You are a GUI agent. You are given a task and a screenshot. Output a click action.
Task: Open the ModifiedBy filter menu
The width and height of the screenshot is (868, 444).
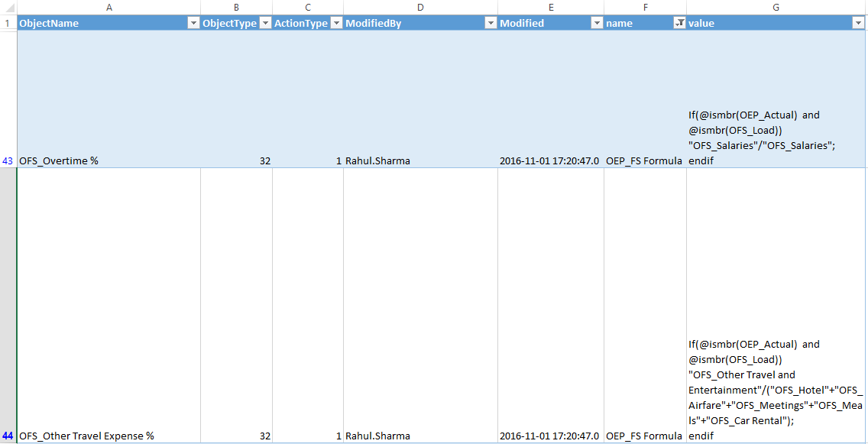coord(489,23)
